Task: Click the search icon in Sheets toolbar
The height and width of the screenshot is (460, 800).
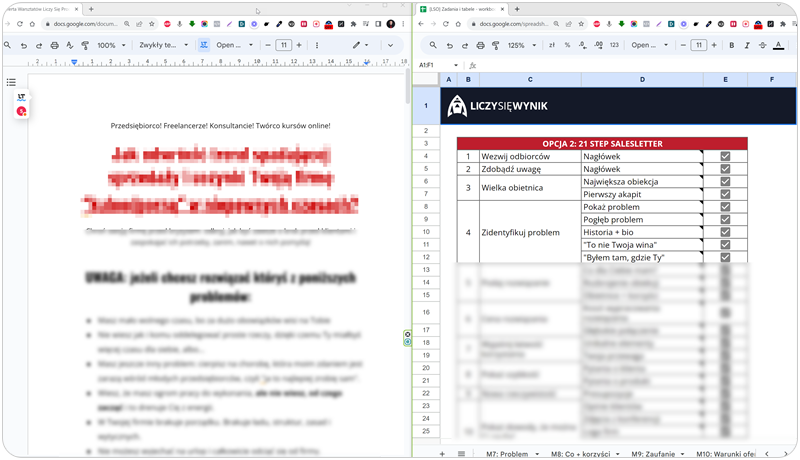Action: [x=431, y=45]
